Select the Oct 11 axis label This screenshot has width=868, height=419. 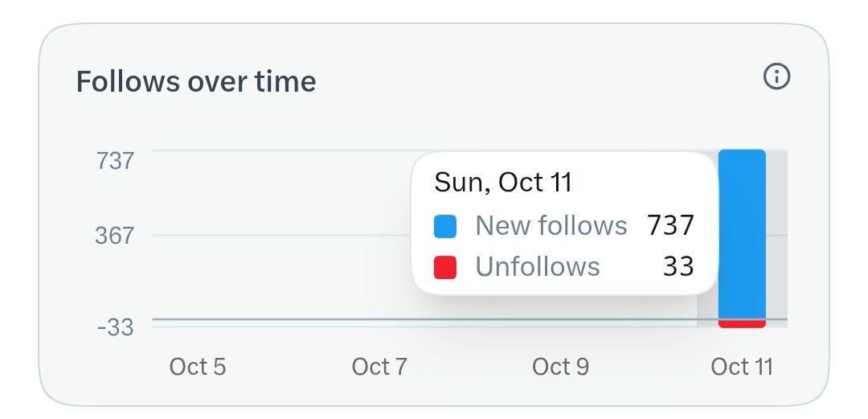[742, 367]
